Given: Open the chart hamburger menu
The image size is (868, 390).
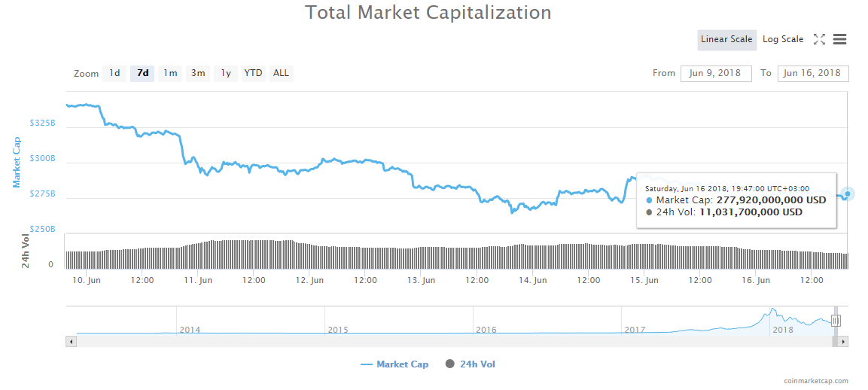Looking at the screenshot, I should (840, 39).
